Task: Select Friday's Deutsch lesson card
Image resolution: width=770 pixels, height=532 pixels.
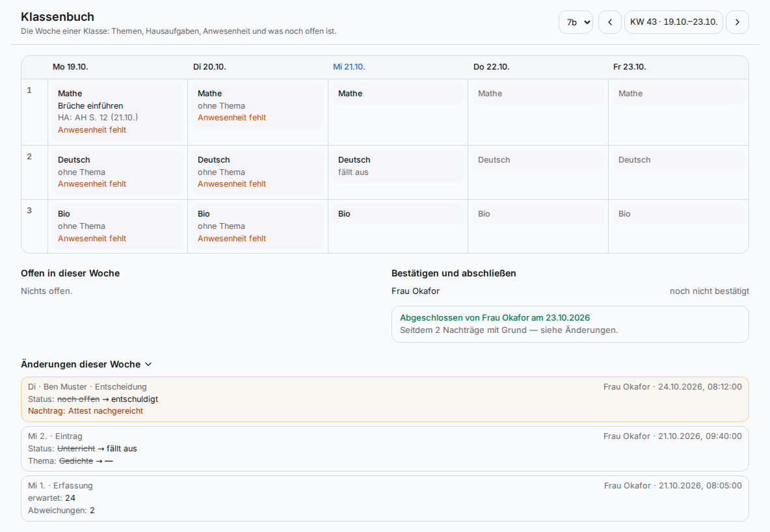Action: pos(678,160)
